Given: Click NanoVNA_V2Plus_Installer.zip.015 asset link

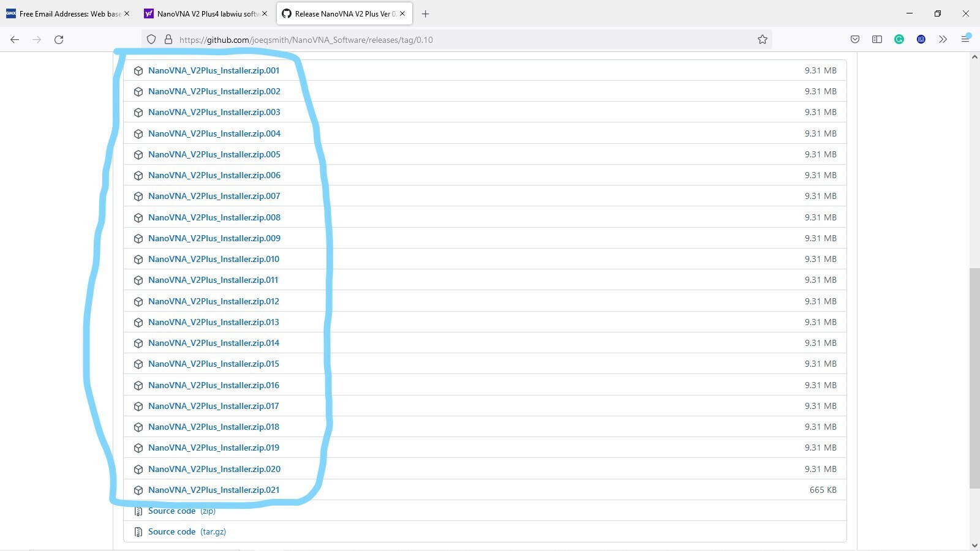Looking at the screenshot, I should [214, 364].
